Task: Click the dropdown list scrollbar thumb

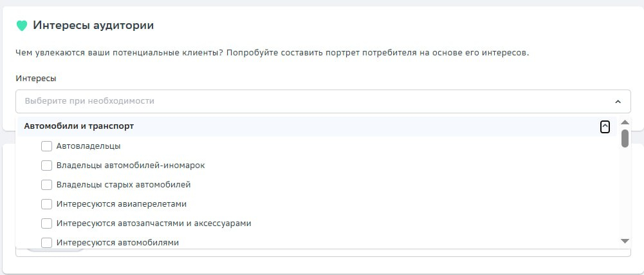Action: coord(625,138)
